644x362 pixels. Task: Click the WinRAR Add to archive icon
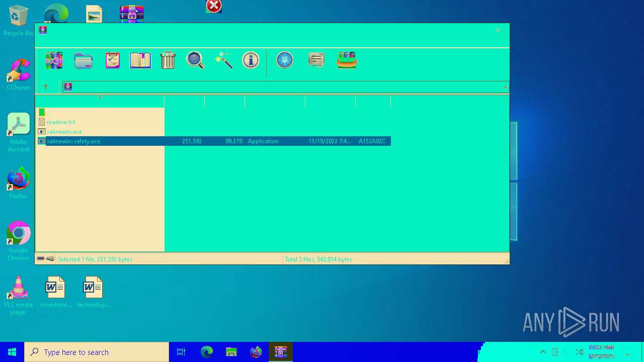54,60
